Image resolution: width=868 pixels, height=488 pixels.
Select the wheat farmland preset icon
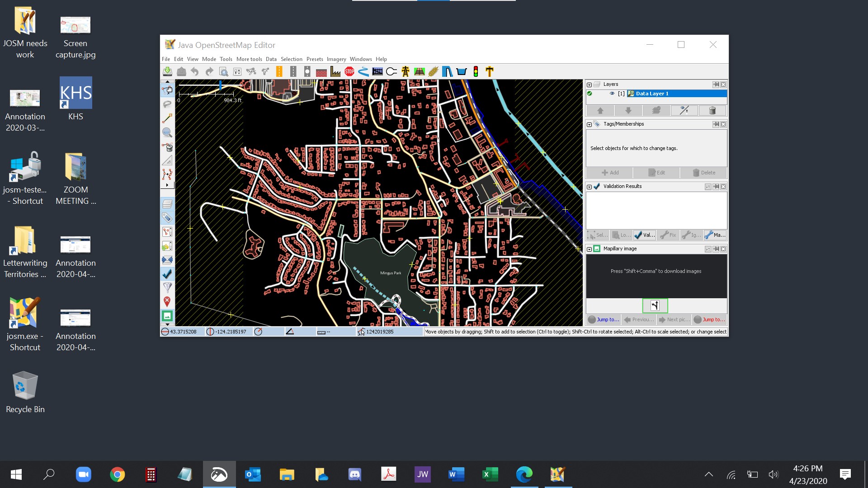[434, 71]
